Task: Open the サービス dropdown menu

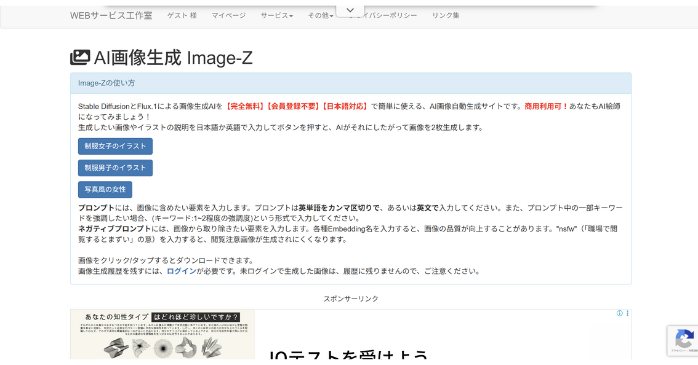Action: tap(277, 16)
